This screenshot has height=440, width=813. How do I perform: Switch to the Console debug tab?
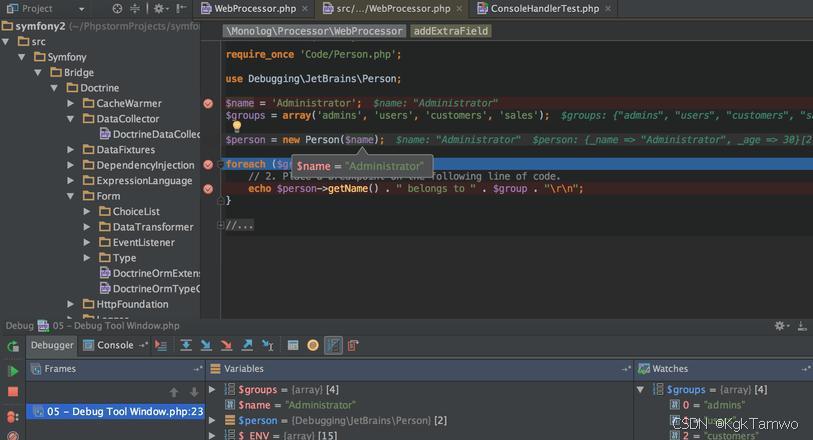click(115, 345)
